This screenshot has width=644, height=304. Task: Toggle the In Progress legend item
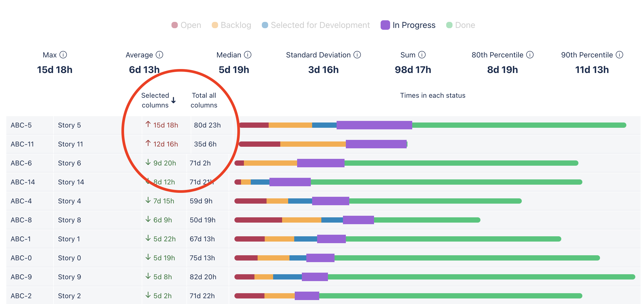pos(408,25)
